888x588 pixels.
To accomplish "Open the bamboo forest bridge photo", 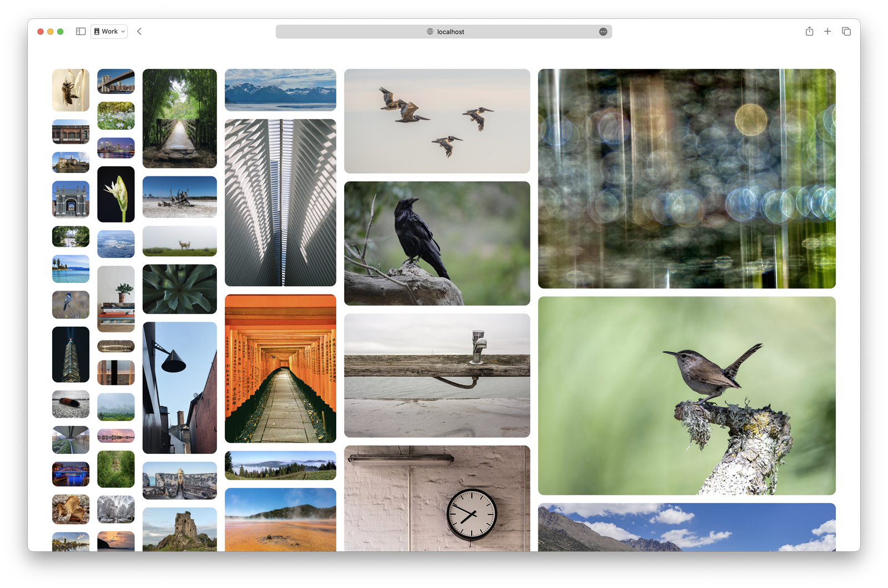I will 179,118.
